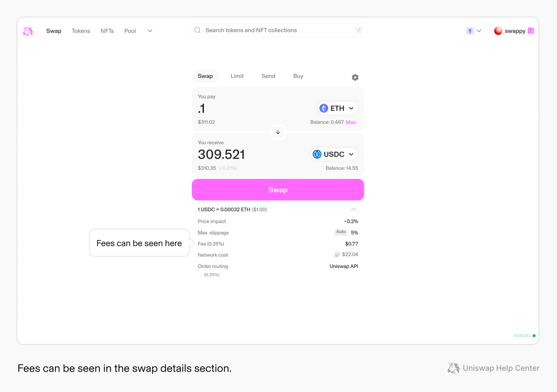557x392 pixels.
Task: Open the Tokens navigation item
Action: point(81,31)
